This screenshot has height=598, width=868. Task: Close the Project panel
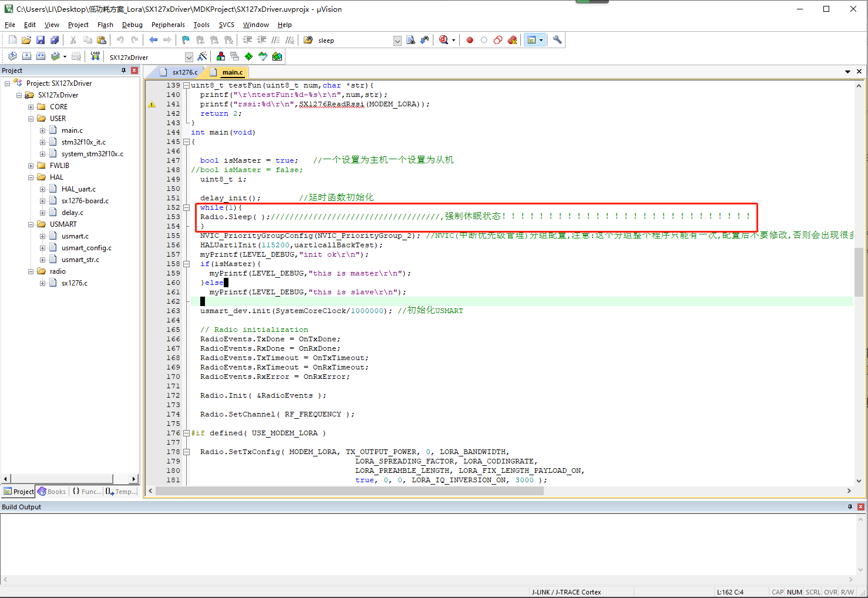(x=134, y=70)
